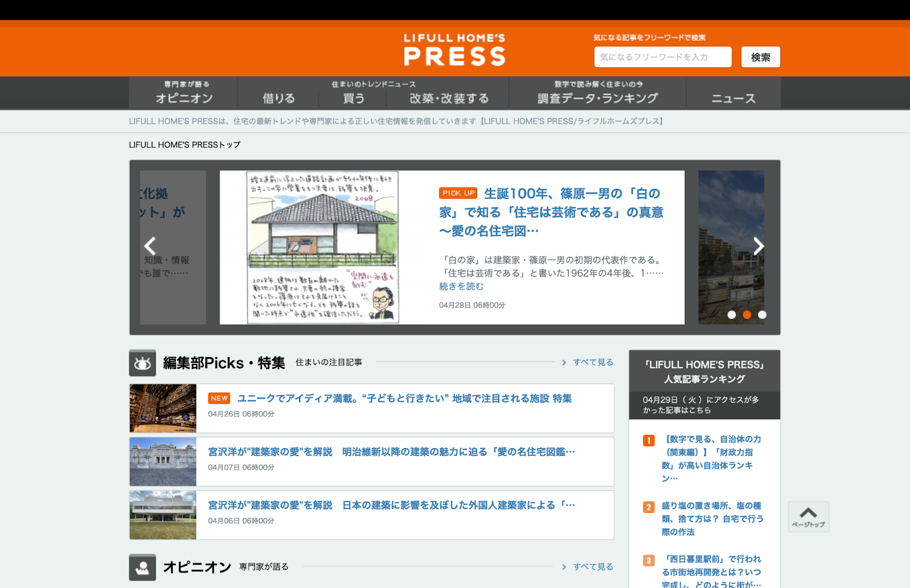
Task: Open the 借りる navigation tab
Action: click(x=279, y=98)
